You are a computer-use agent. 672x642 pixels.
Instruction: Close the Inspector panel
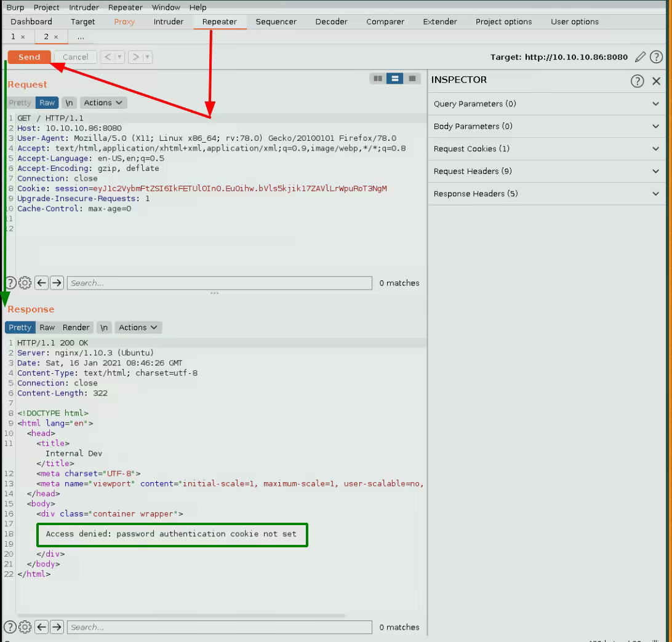656,81
